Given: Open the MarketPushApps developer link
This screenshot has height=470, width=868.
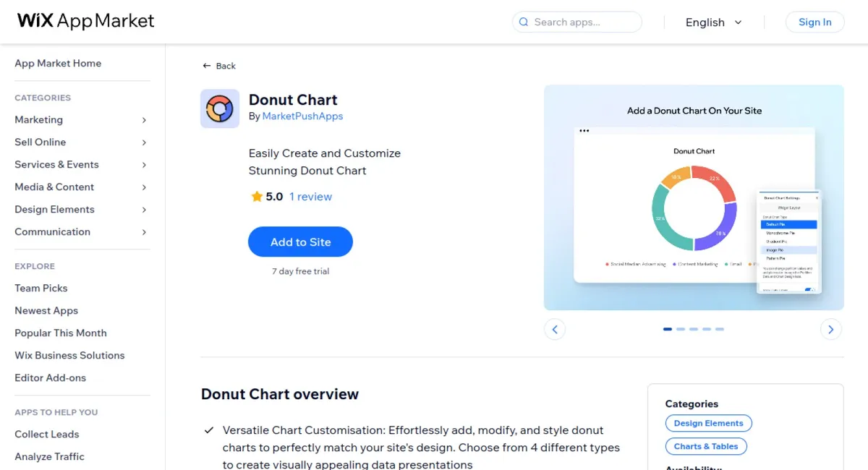Looking at the screenshot, I should (x=302, y=115).
